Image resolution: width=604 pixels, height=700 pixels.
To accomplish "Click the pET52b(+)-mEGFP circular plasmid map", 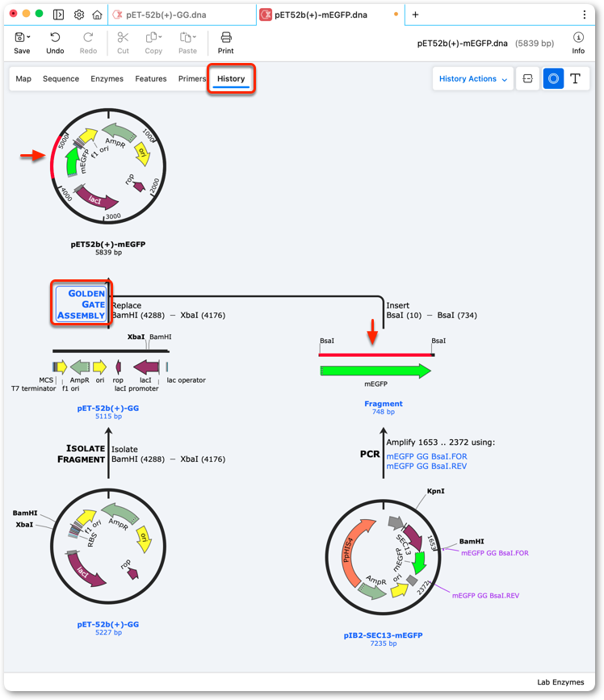I will tap(108, 166).
